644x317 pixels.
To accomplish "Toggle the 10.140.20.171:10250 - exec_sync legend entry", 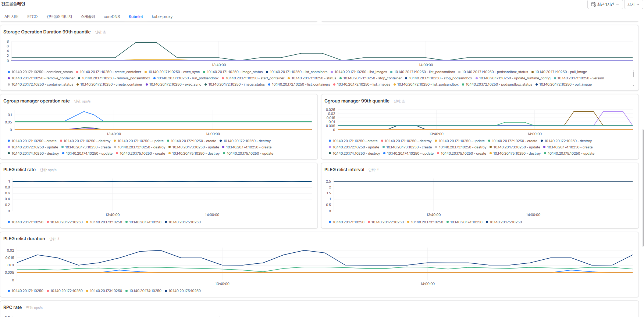I will click(x=172, y=72).
